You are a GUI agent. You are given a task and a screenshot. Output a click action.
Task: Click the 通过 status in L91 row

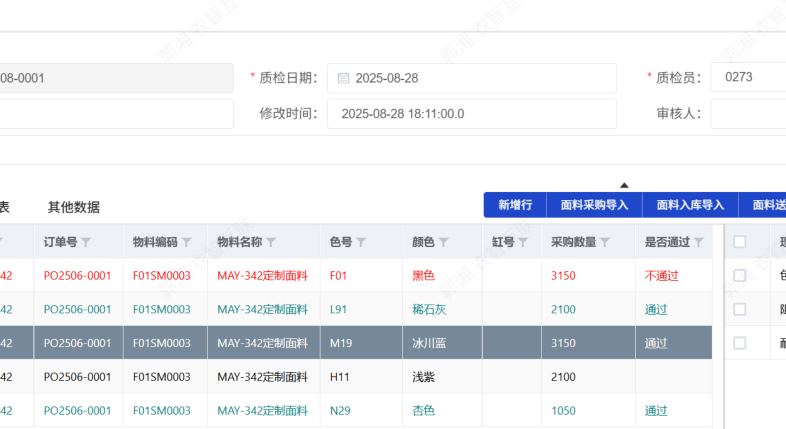[674, 310]
